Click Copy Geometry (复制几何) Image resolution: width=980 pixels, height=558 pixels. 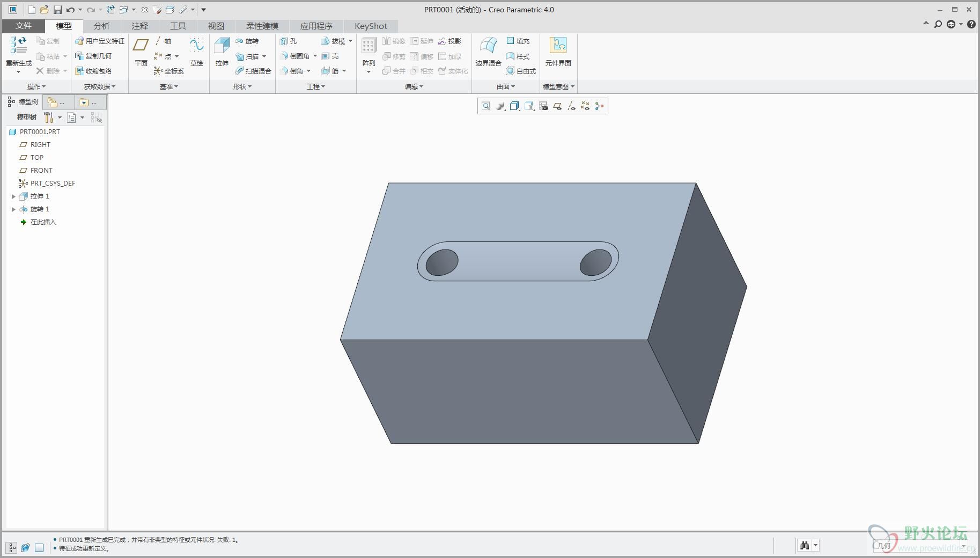pos(93,56)
